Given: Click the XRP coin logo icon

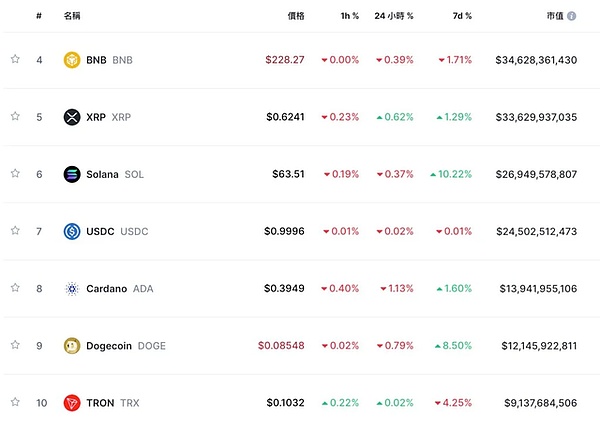Looking at the screenshot, I should [x=71, y=117].
